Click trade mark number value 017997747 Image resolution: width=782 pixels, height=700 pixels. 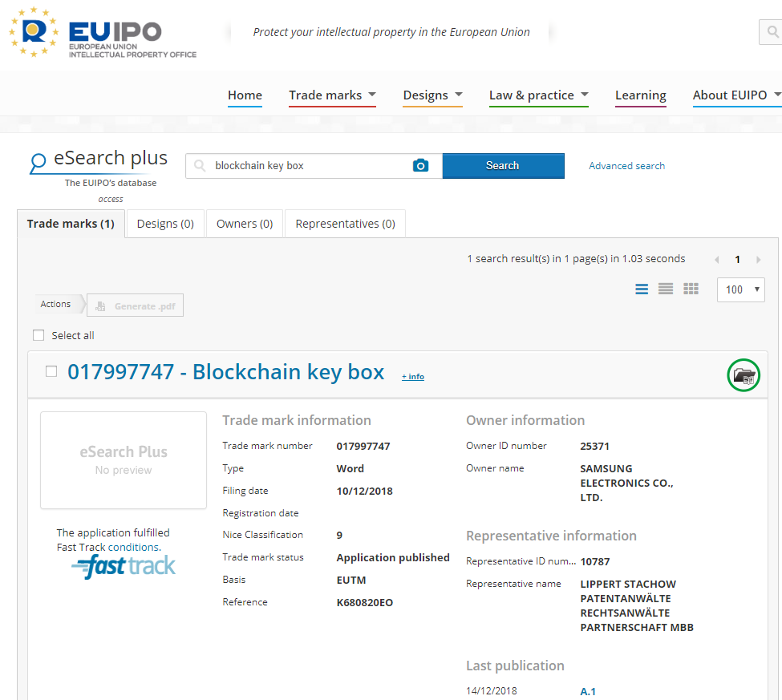tap(363, 447)
